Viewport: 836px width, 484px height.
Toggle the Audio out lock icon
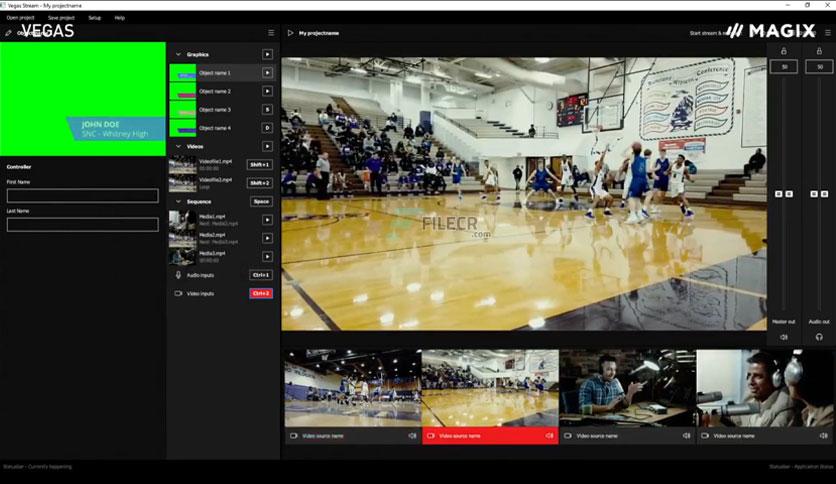[819, 51]
